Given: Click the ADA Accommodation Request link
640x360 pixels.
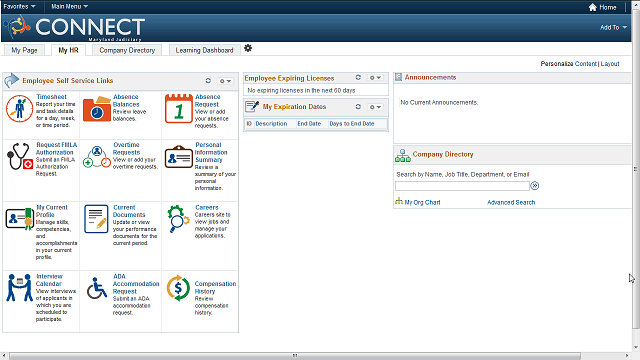Looking at the screenshot, I should [136, 284].
